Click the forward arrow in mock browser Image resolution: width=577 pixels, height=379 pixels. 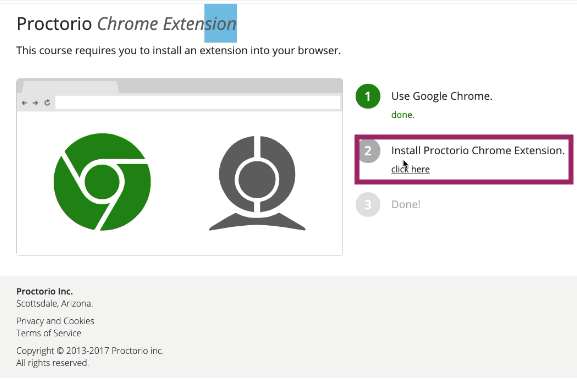(35, 103)
